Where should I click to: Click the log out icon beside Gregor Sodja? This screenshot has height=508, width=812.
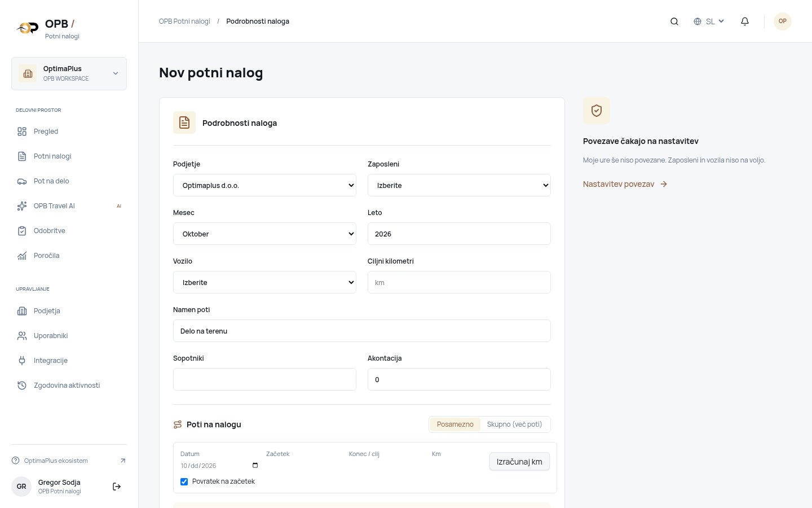pyautogui.click(x=117, y=487)
